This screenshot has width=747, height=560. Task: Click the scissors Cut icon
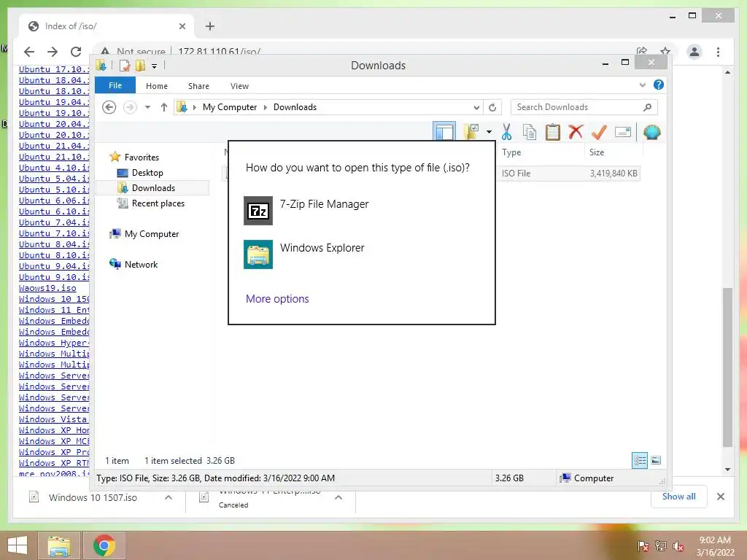506,132
